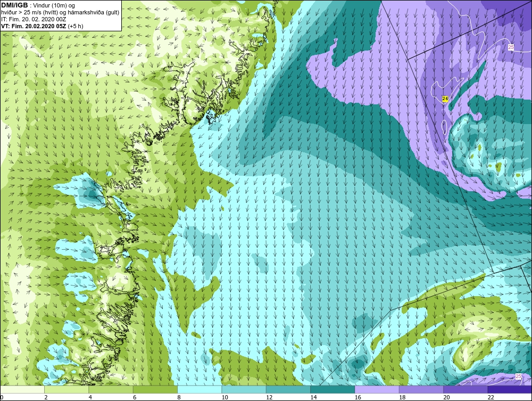Click the pale 0–2 m/s legend swatch
Viewport: 532px width, 401px height.
[x=22, y=389]
